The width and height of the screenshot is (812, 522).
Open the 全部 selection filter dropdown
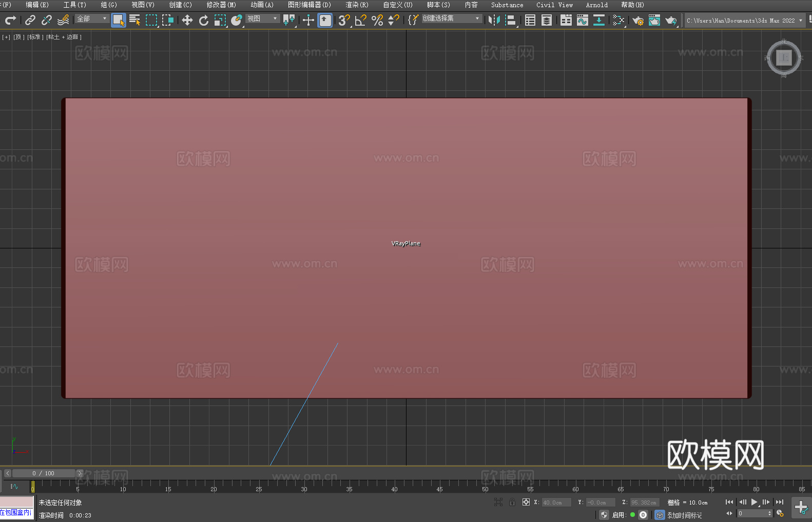point(92,18)
